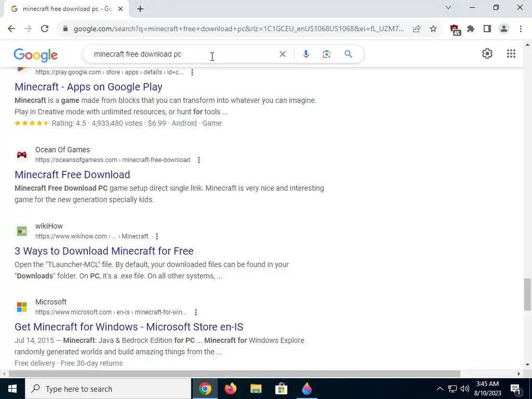Open more options for Google Play result
The height and width of the screenshot is (399, 532).
(192, 72)
